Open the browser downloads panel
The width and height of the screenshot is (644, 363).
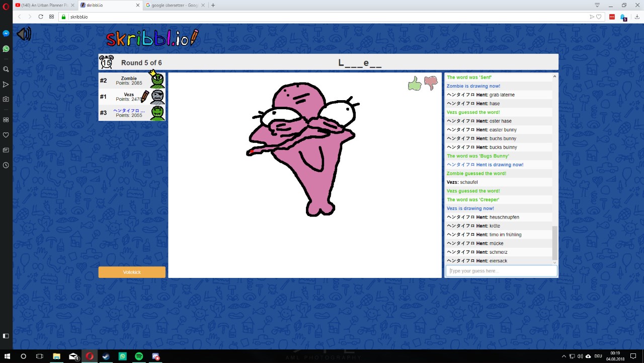click(637, 17)
